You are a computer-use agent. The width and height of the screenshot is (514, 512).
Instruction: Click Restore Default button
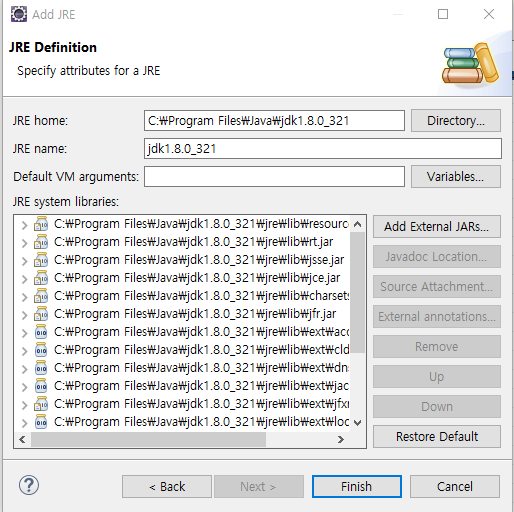click(x=437, y=436)
